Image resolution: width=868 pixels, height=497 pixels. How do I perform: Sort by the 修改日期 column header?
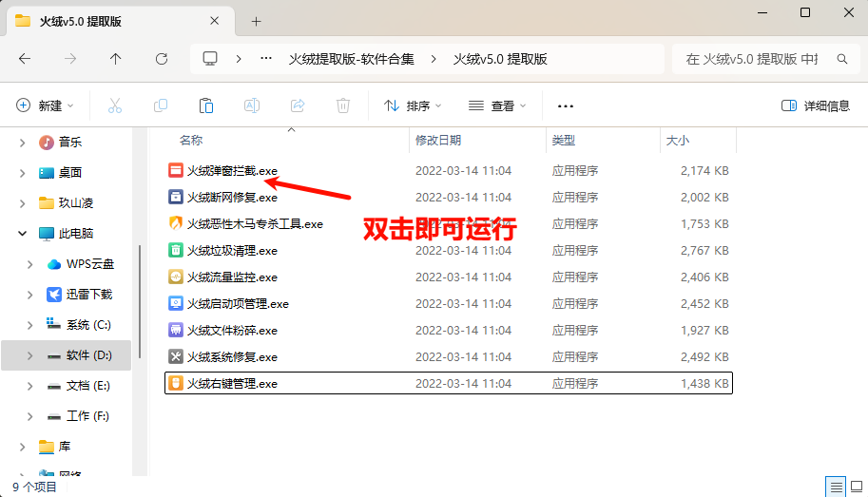point(438,140)
